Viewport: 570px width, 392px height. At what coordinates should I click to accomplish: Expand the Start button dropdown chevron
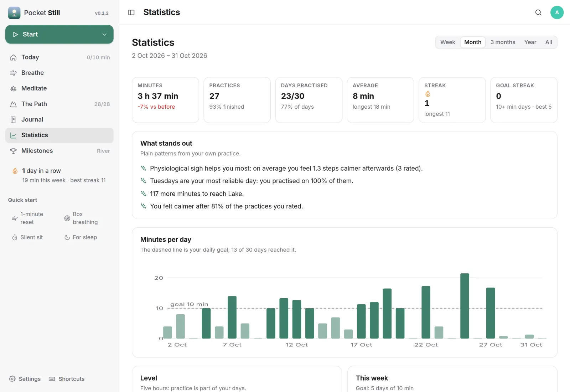(104, 35)
